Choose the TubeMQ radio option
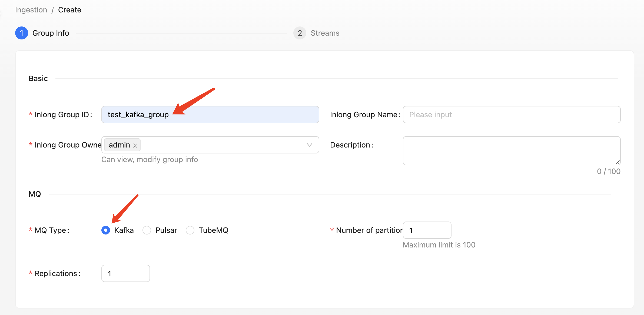The height and width of the screenshot is (315, 644). pos(190,230)
